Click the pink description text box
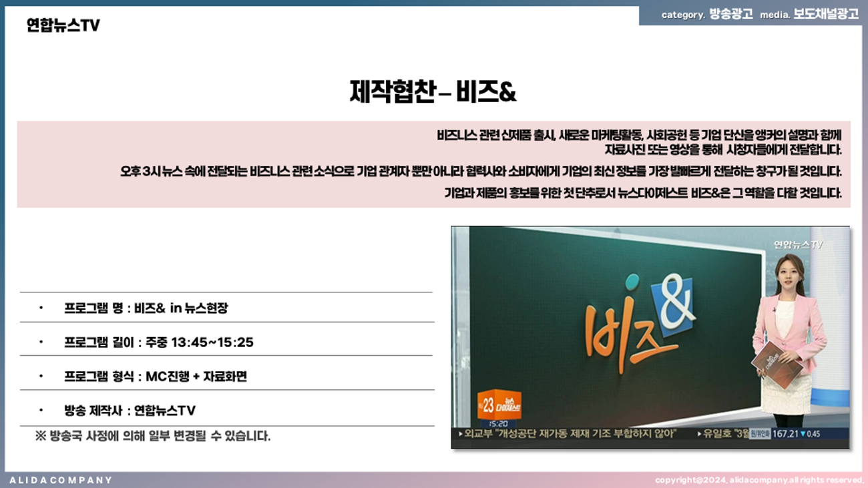868x488 pixels. (x=433, y=164)
